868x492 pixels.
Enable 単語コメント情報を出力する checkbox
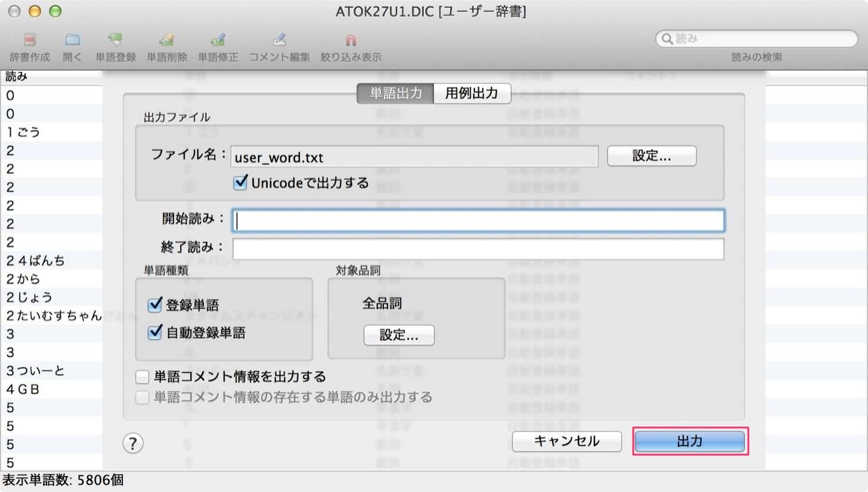pyautogui.click(x=142, y=377)
